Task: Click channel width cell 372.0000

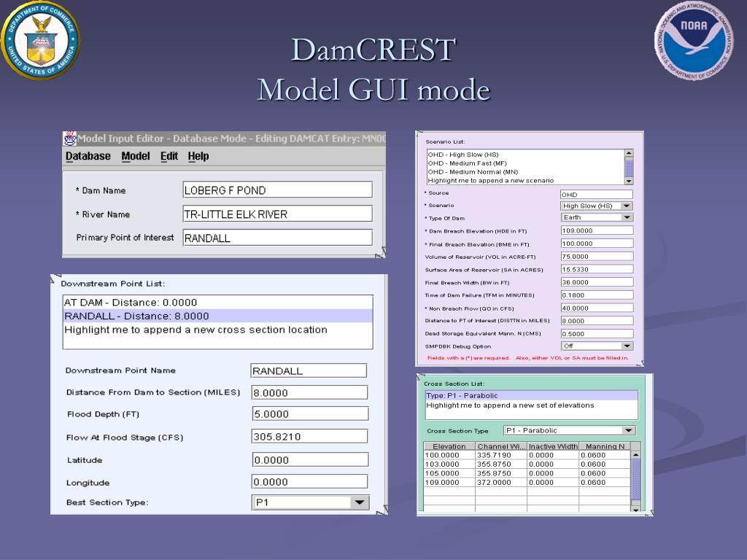Action: pyautogui.click(x=501, y=483)
